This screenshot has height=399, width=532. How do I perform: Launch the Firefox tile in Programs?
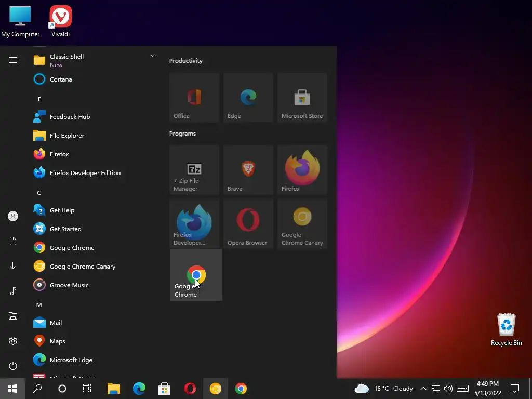coord(302,170)
